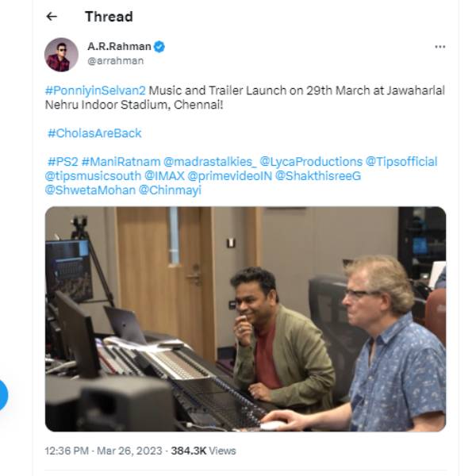Visit the @LycaProductions mention

[x=311, y=162]
